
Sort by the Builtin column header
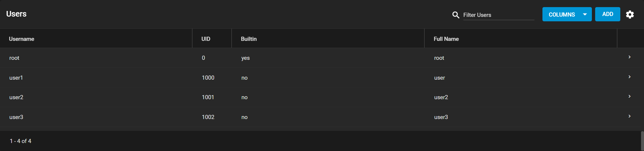pyautogui.click(x=249, y=39)
